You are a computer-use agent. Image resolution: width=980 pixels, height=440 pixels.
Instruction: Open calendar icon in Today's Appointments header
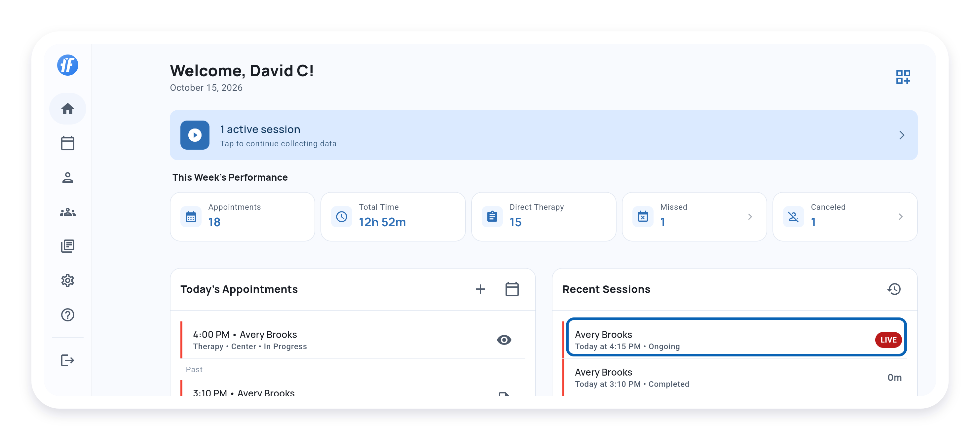[x=512, y=289]
